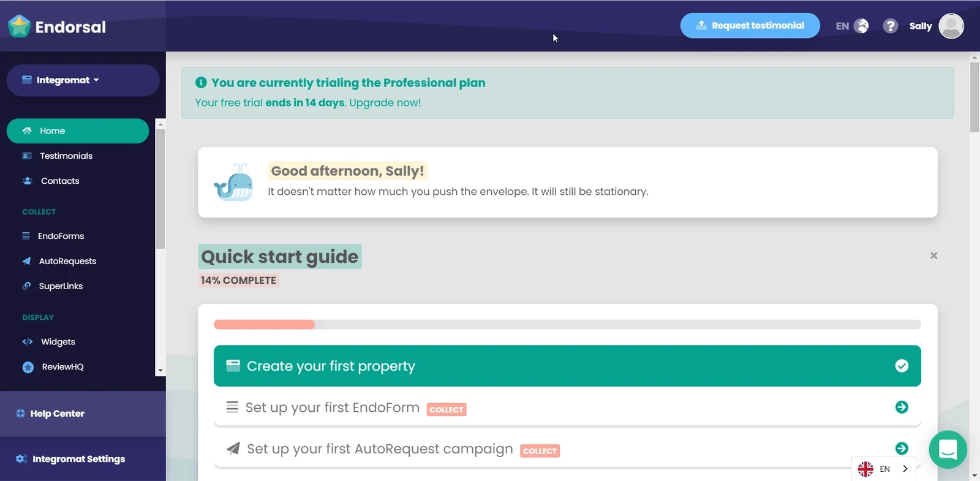Viewport: 980px width, 481px height.
Task: Click the Upgrade now! link
Action: [385, 102]
